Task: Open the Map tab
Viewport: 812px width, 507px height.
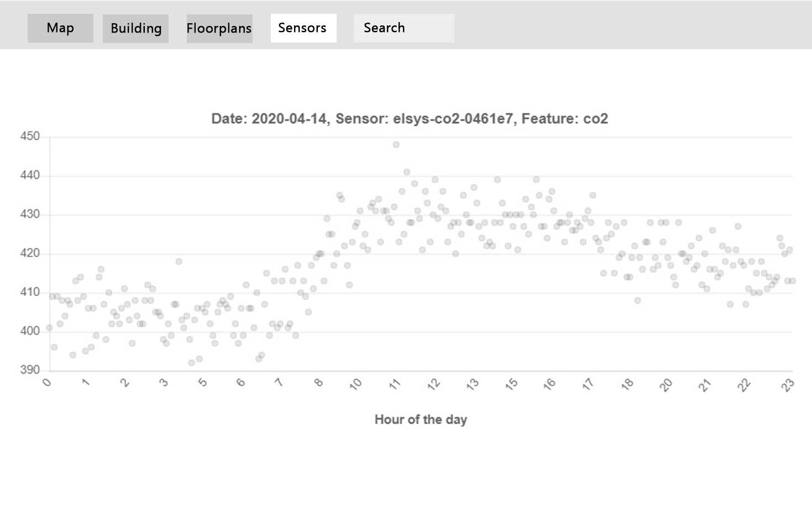Action: pos(60,28)
